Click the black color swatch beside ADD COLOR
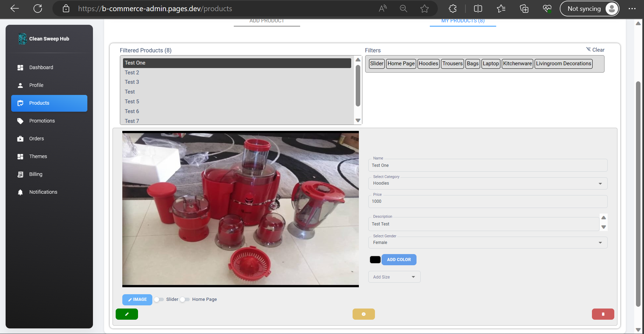This screenshot has height=334, width=644. point(375,259)
